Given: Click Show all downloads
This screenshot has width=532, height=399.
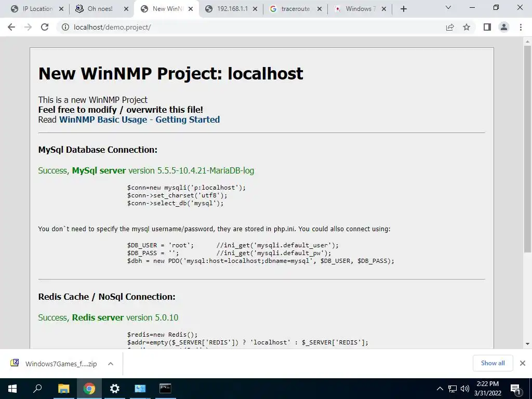Looking at the screenshot, I should click(x=493, y=363).
